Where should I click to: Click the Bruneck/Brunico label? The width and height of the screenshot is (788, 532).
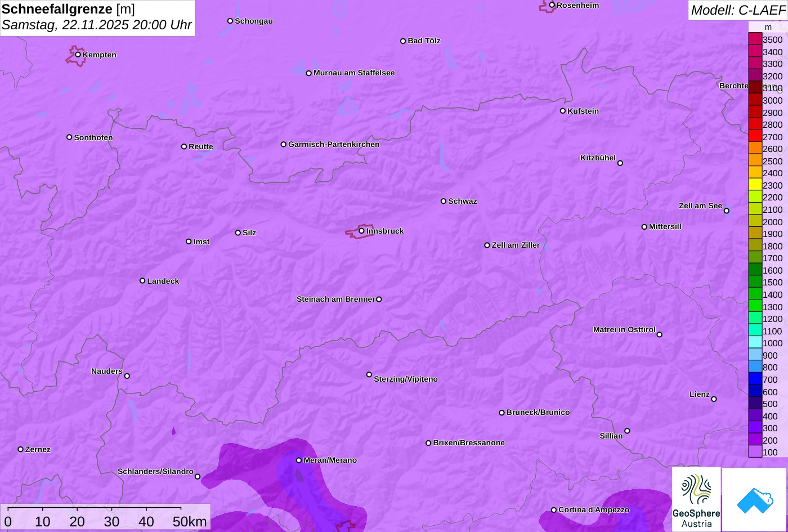click(x=538, y=412)
